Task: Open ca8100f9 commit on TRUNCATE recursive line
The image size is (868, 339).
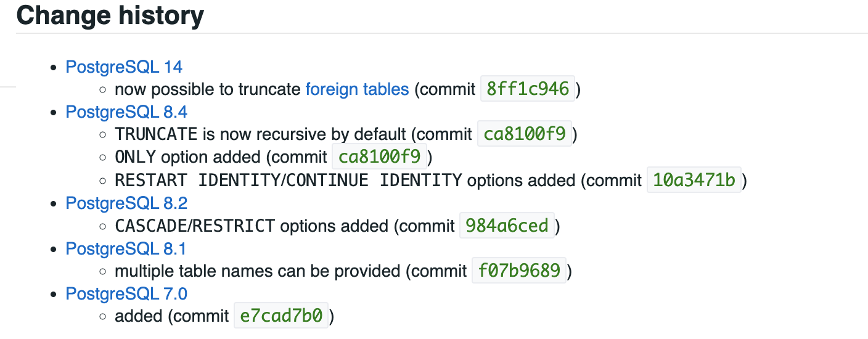Action: tap(525, 134)
